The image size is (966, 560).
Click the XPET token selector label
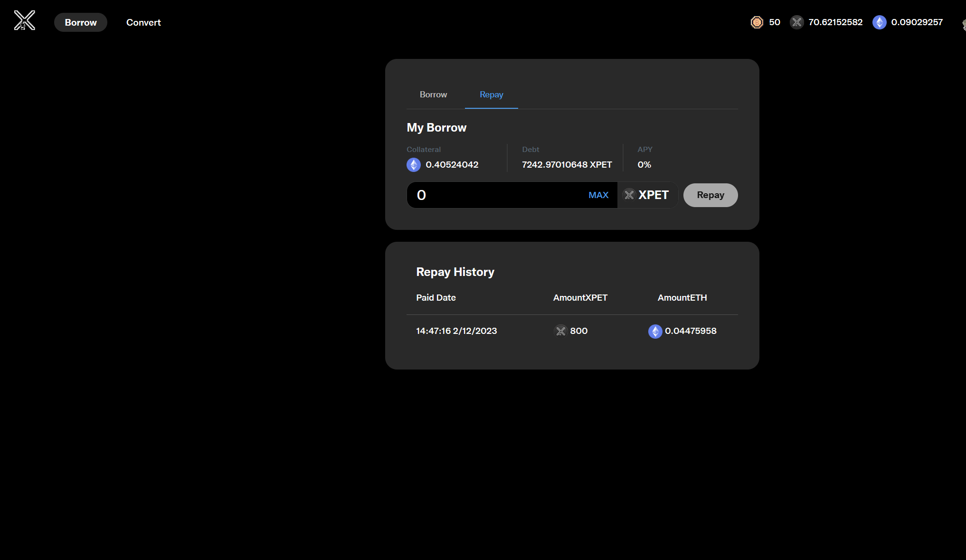(653, 195)
